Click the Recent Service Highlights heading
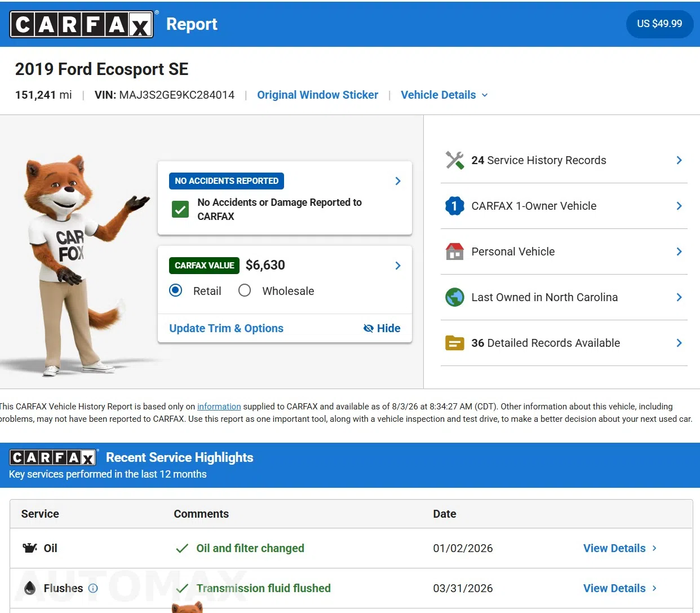The width and height of the screenshot is (700, 613). [180, 457]
